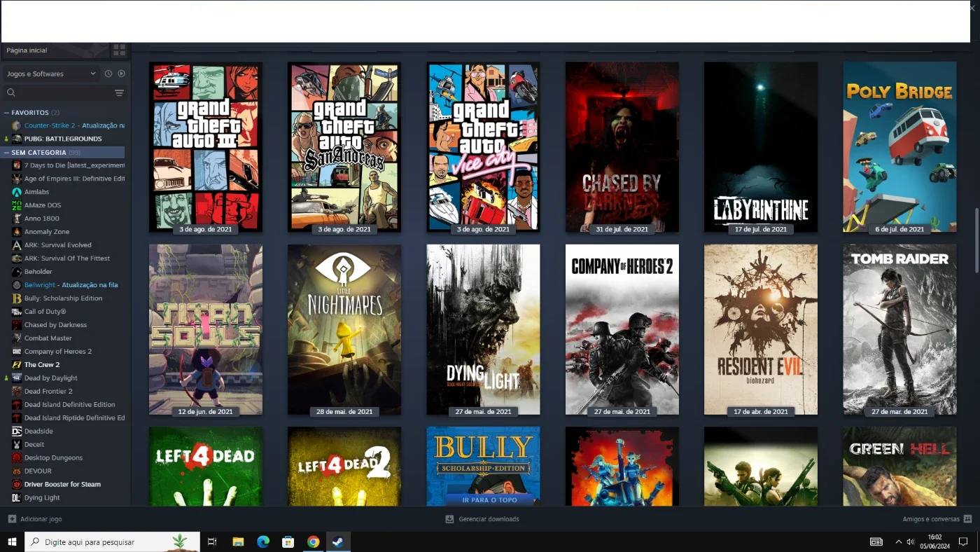Open Titan Souls cover art
The width and height of the screenshot is (980, 552).
[206, 329]
